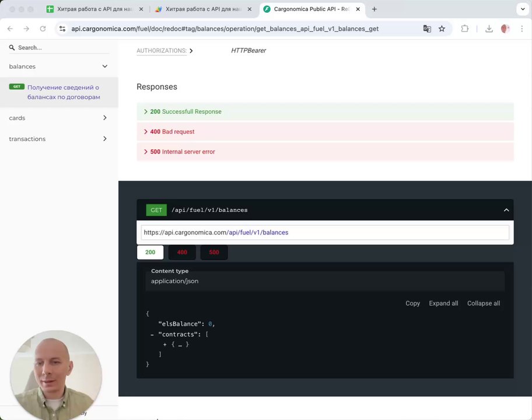Click the "elsBalance" key in JSON sample
This screenshot has height=420, width=532.
coord(180,324)
